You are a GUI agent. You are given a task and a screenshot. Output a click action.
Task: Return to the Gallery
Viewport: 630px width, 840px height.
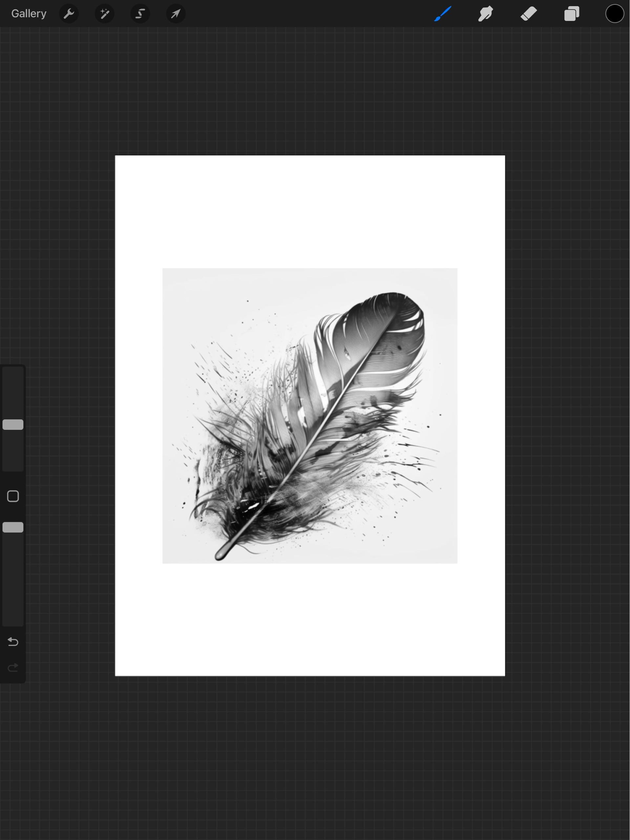point(29,14)
